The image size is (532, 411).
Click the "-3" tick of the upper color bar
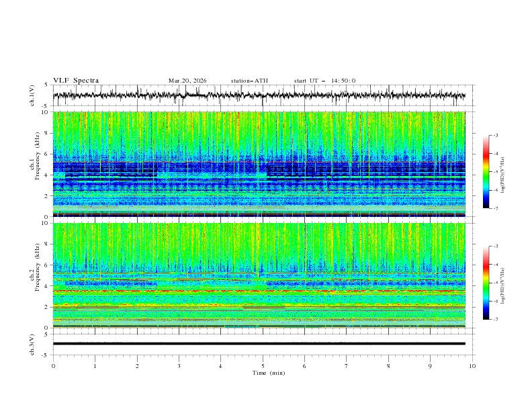[x=495, y=135]
